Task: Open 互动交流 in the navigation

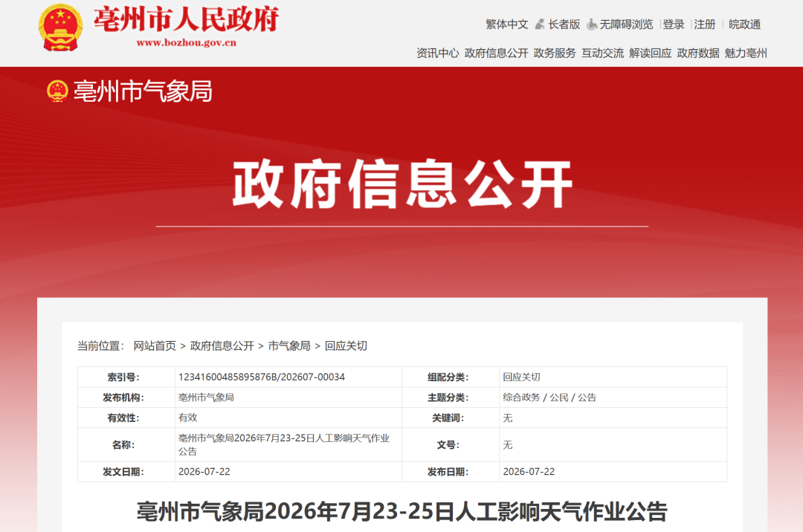Action: click(x=602, y=53)
